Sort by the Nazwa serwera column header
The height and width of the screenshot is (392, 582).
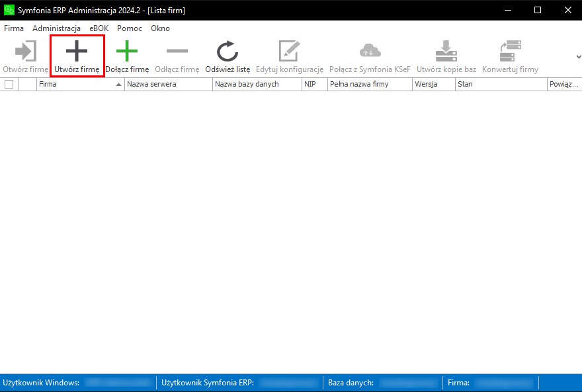click(x=169, y=84)
